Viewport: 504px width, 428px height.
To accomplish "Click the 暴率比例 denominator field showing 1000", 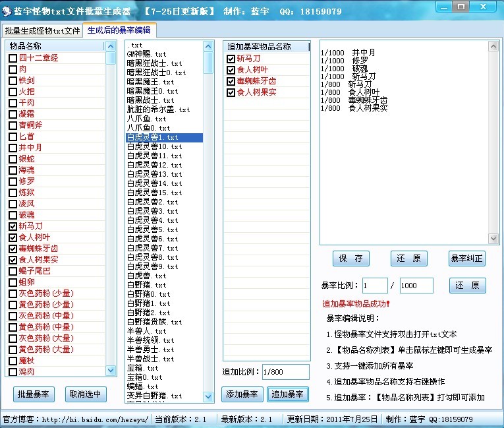I will click(x=416, y=286).
